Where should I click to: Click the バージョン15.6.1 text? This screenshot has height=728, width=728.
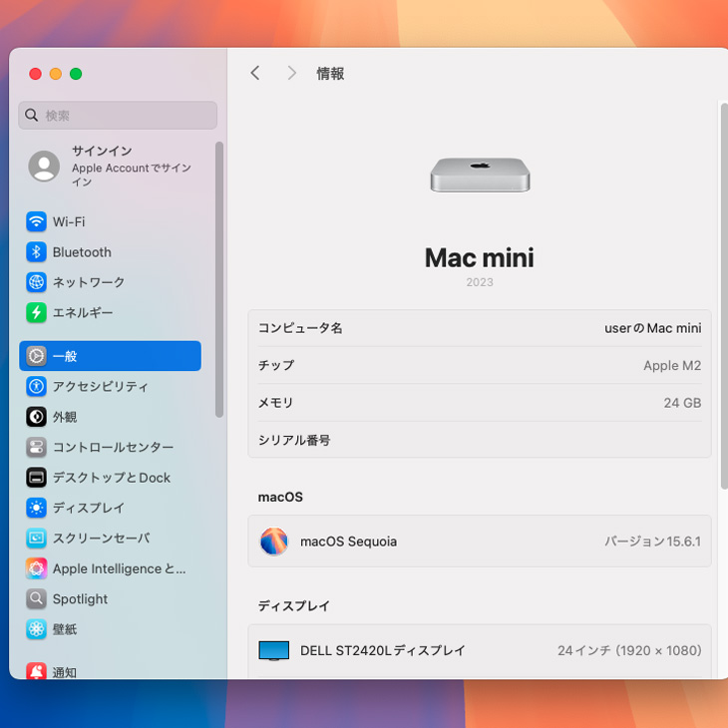pyautogui.click(x=653, y=542)
